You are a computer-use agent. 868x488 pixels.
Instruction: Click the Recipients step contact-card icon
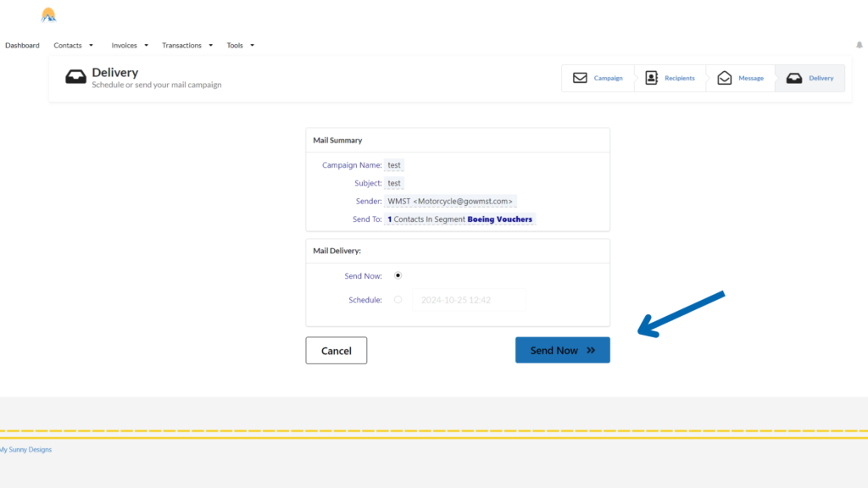pos(651,78)
